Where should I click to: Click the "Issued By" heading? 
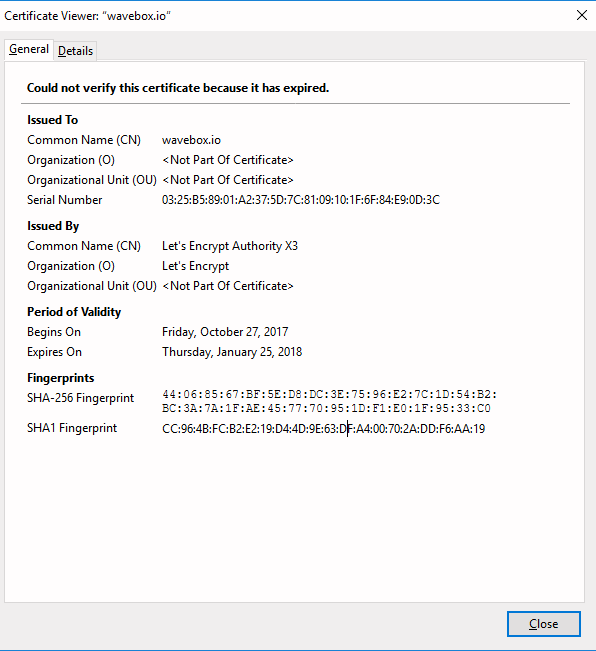pyautogui.click(x=53, y=226)
